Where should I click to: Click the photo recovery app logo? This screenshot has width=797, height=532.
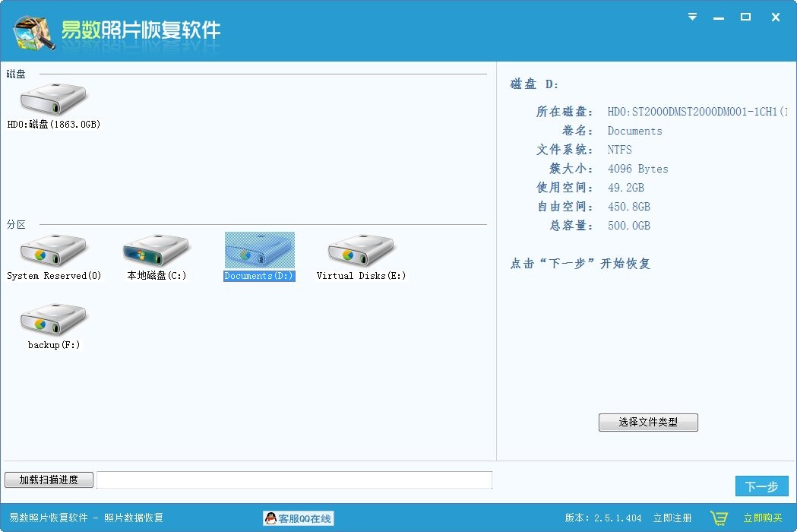coord(30,32)
